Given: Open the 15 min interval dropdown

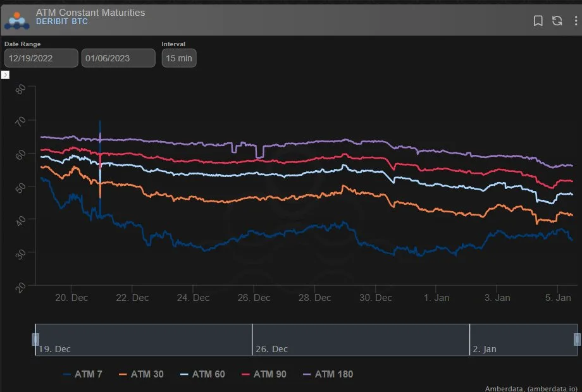Looking at the screenshot, I should pyautogui.click(x=179, y=58).
